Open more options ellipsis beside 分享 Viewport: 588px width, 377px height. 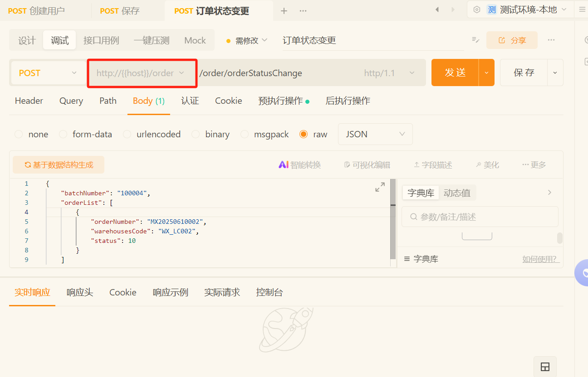551,40
